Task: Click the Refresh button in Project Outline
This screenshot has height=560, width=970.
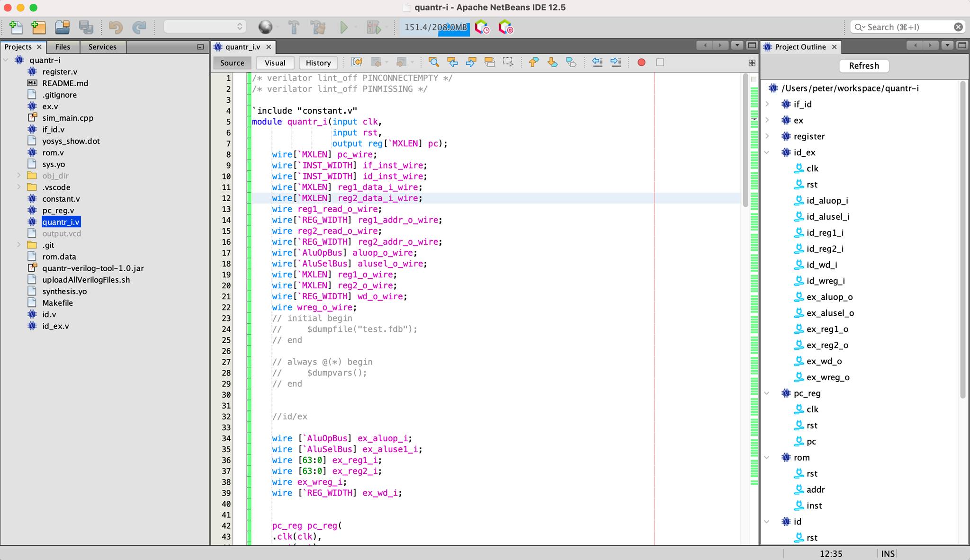Action: coord(864,66)
